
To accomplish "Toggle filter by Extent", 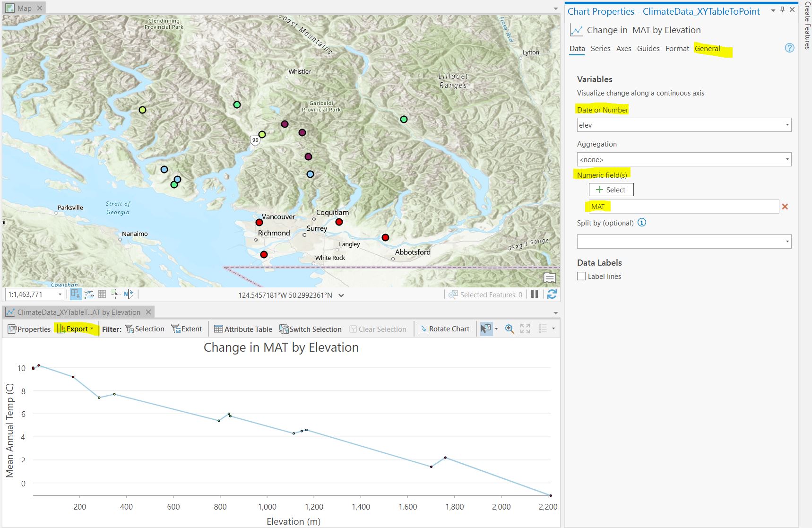I will (x=187, y=329).
